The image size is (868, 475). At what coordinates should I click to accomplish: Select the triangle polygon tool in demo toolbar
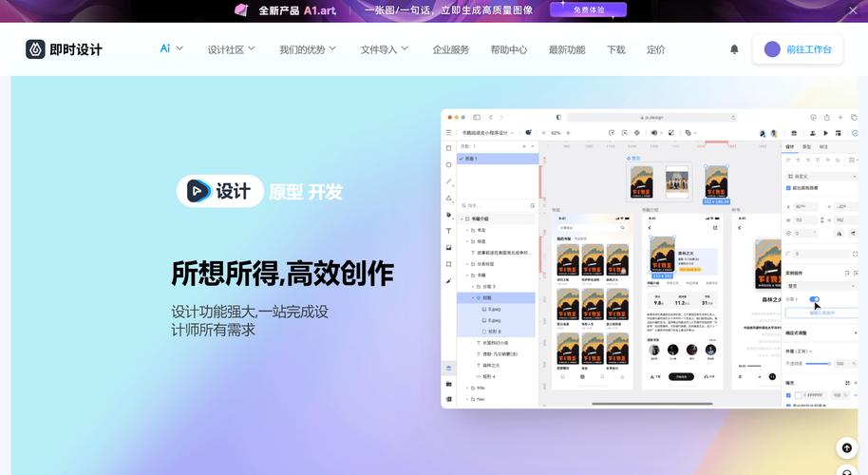click(448, 198)
